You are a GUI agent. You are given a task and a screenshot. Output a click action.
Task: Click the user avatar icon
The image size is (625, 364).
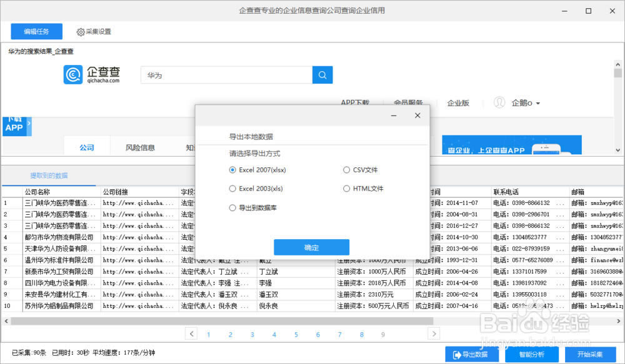pos(499,102)
